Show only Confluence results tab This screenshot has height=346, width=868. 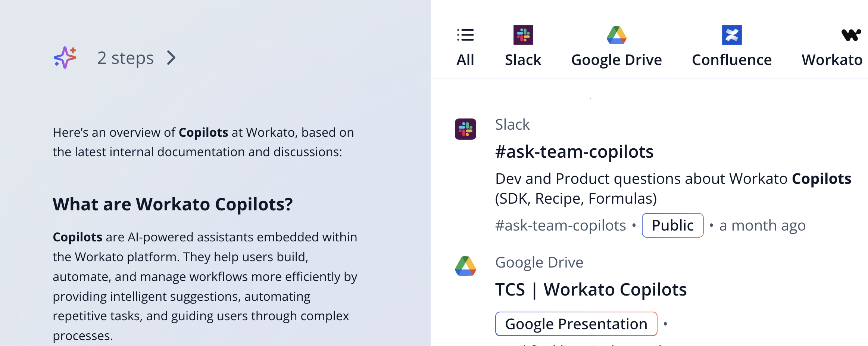(732, 60)
